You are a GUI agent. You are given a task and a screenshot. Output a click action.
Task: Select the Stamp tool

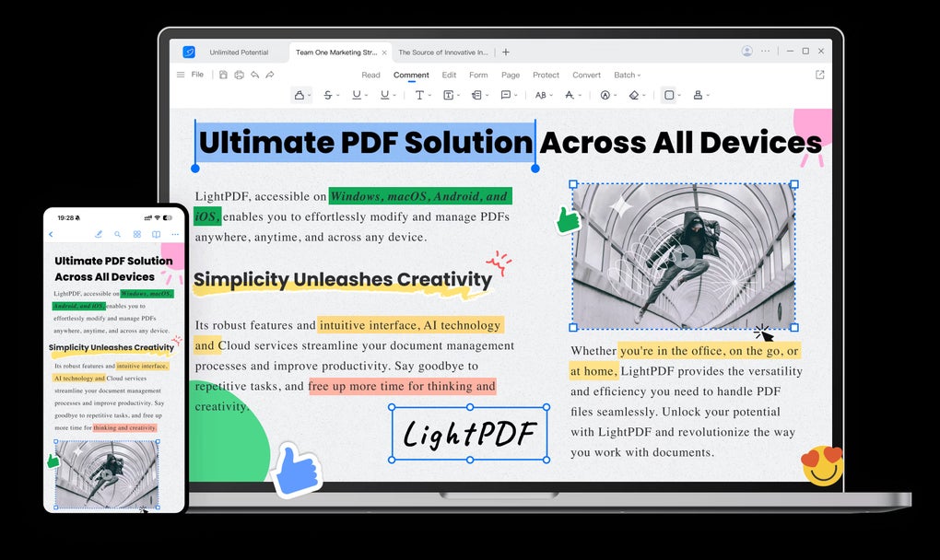tap(698, 95)
